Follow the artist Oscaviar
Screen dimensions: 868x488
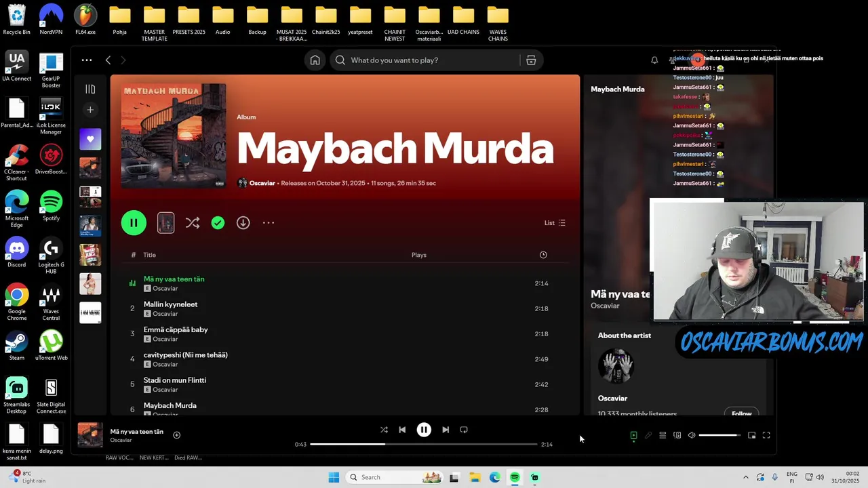point(741,413)
